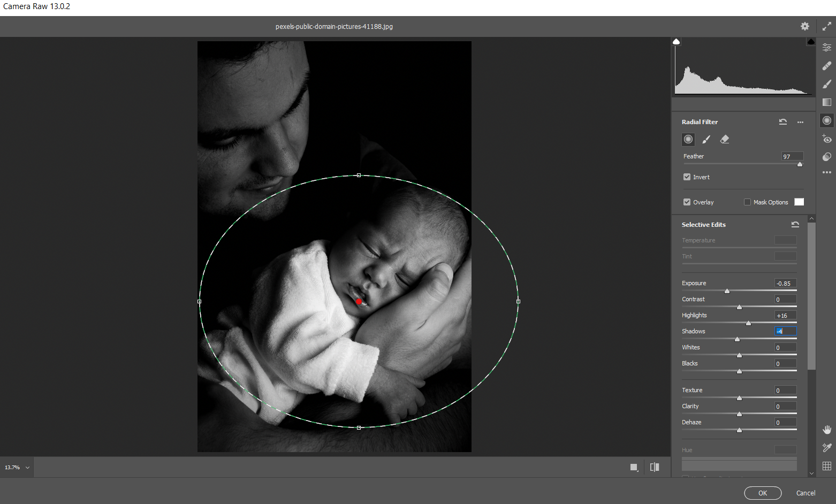Viewport: 836px width, 504px height.
Task: Select the Spot Removal healing tool
Action: tap(827, 65)
